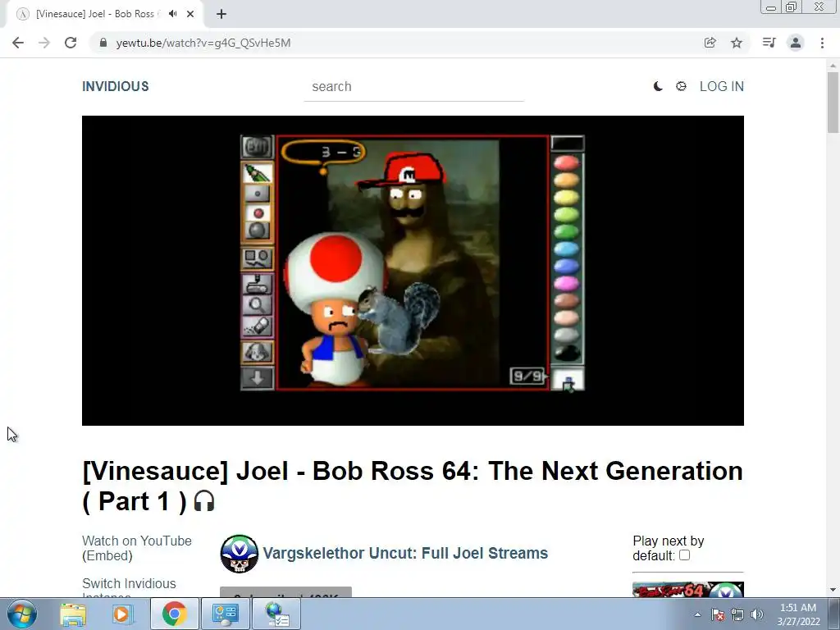This screenshot has width=840, height=630.
Task: Go forward in browser history
Action: point(44,43)
